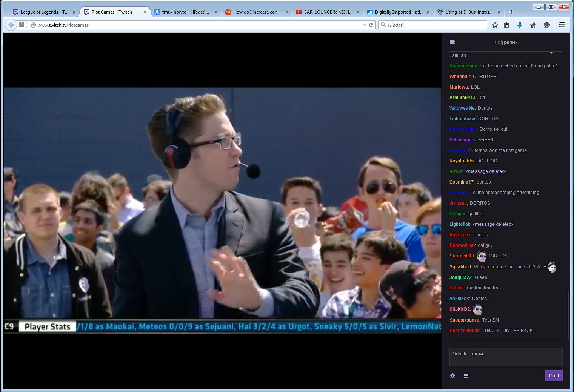Click username Whiteb09 in chat
The image size is (574, 392).
tap(460, 77)
